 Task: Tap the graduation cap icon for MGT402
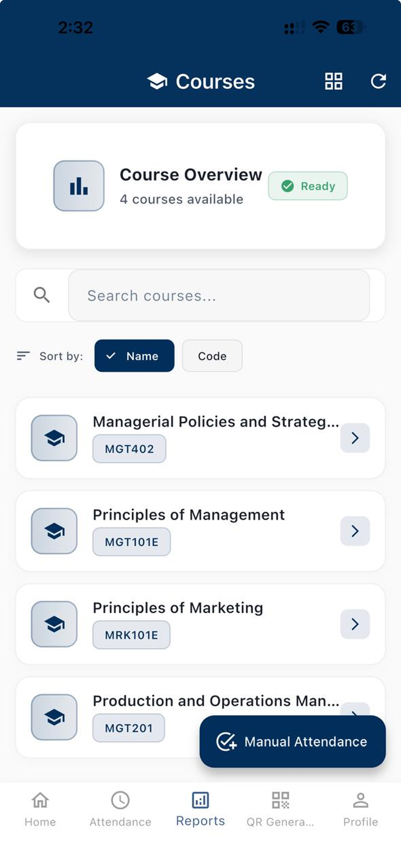click(54, 438)
